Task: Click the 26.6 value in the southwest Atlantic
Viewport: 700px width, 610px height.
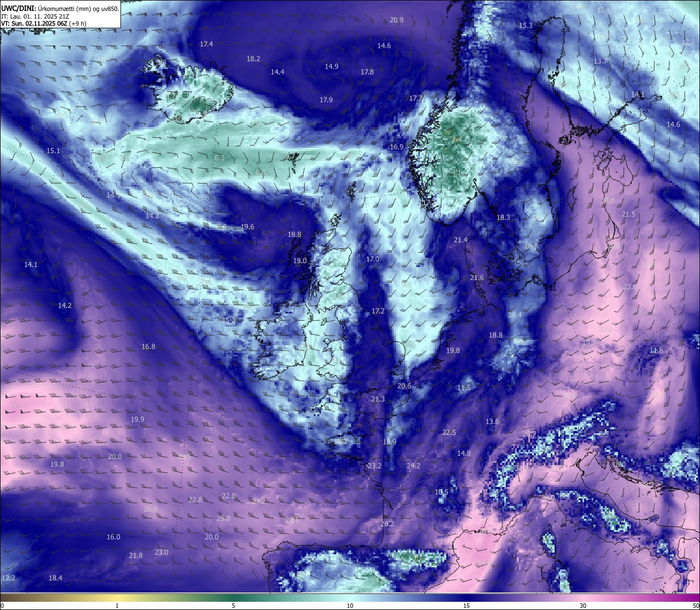Action: click(x=150, y=509)
